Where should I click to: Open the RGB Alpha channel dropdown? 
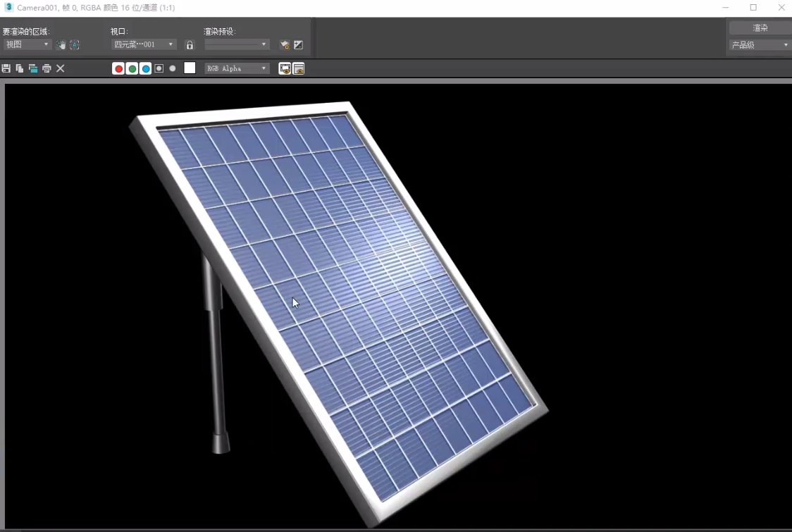(x=236, y=68)
